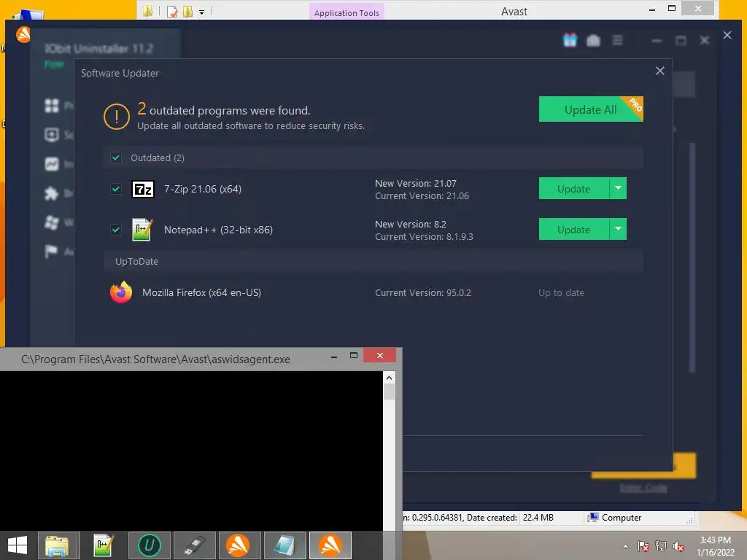Click the '22.4 MB' status bar value
Image resolution: width=747 pixels, height=560 pixels.
[x=538, y=518]
